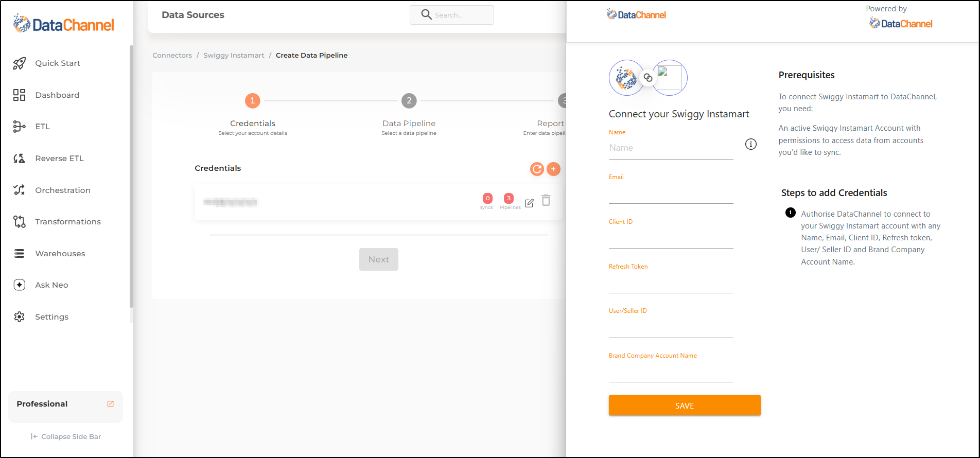Open the Dashboard grid icon
The height and width of the screenshot is (458, 980).
point(19,95)
